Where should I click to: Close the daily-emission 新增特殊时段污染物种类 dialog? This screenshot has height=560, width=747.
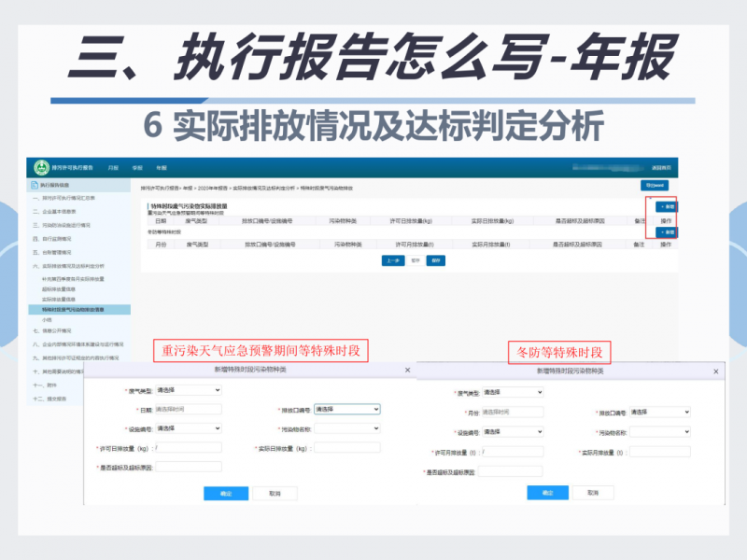pos(407,370)
